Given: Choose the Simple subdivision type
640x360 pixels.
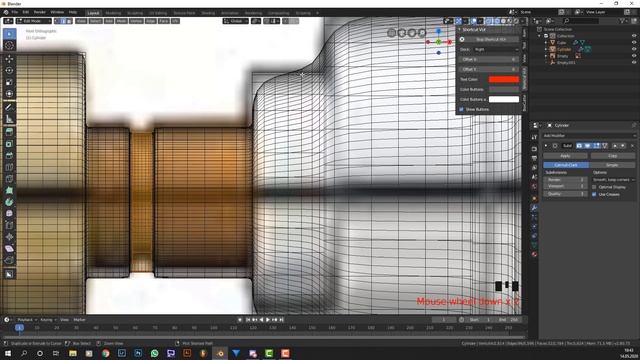Looking at the screenshot, I should point(612,165).
